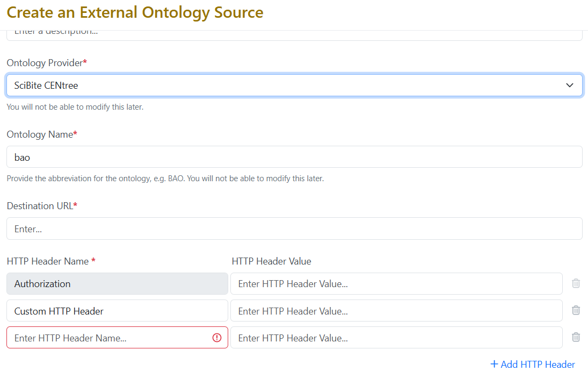588x378 pixels.
Task: Click the partially visible description field
Action: point(294,35)
